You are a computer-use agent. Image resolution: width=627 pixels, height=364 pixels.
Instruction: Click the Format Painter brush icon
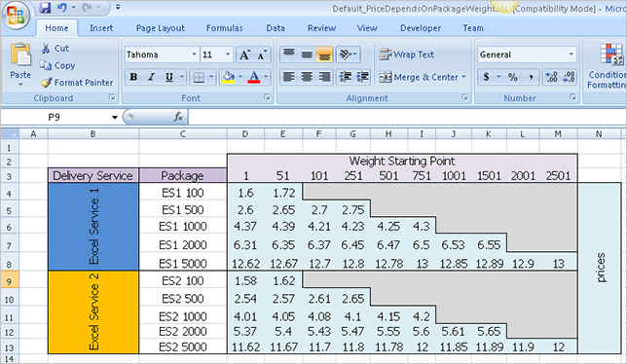click(x=46, y=83)
